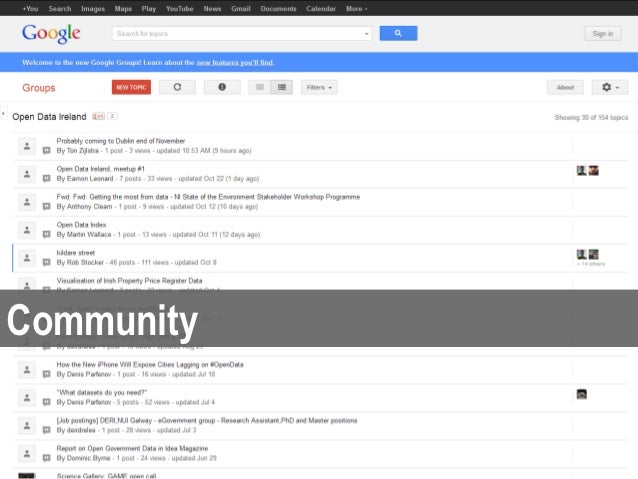Open Science Gallery: GAME open call topic
Viewport: 638px width, 479px height.
pos(106,475)
